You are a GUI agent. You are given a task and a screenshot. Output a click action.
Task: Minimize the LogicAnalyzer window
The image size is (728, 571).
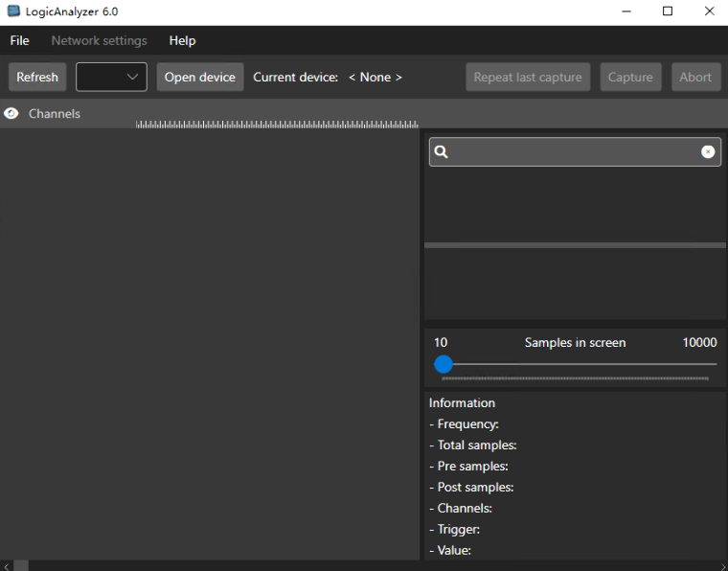pos(626,11)
